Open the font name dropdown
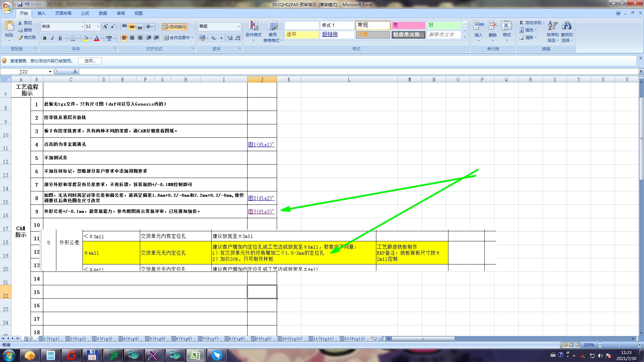This screenshot has width=644, height=362. pyautogui.click(x=82, y=26)
